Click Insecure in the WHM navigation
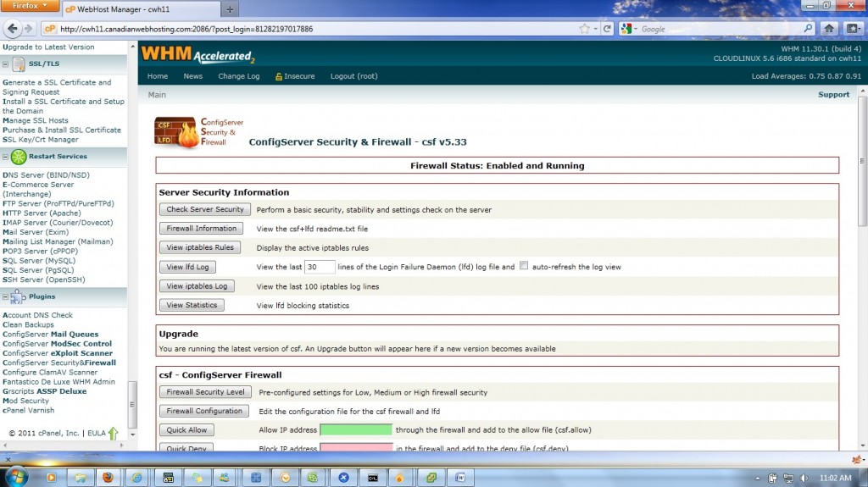 tap(295, 76)
